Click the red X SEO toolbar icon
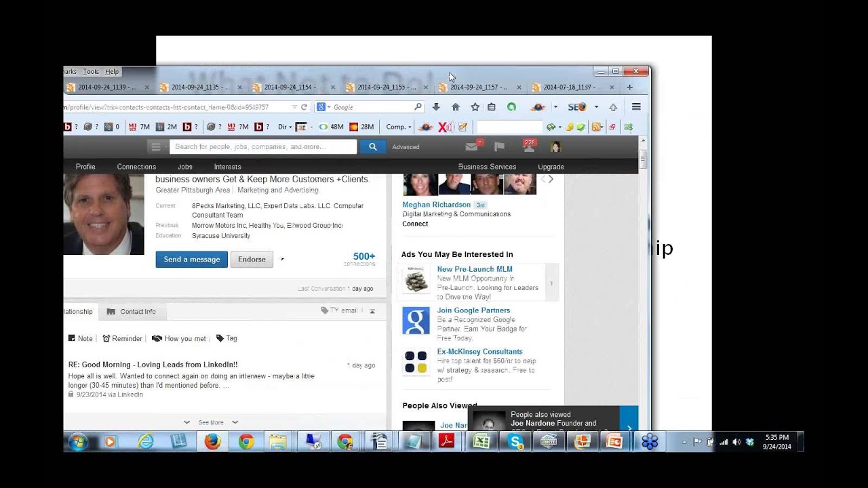The height and width of the screenshot is (488, 868). (446, 127)
